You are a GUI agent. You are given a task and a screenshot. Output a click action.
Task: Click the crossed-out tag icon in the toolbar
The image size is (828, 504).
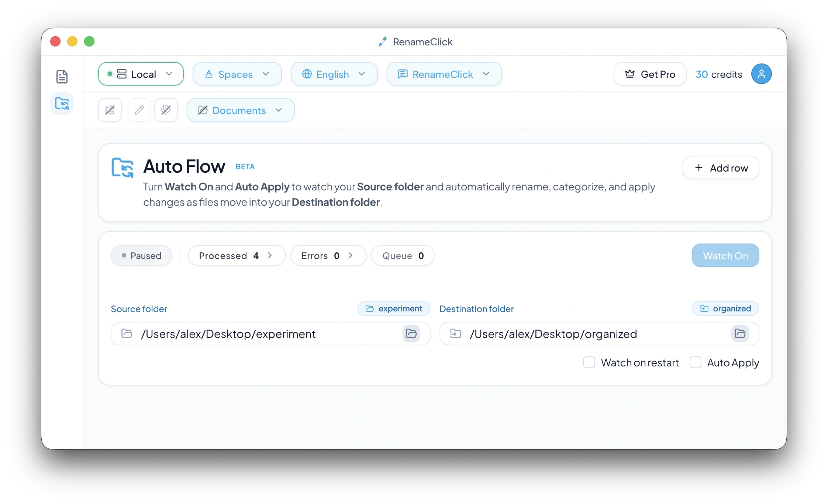coord(166,110)
